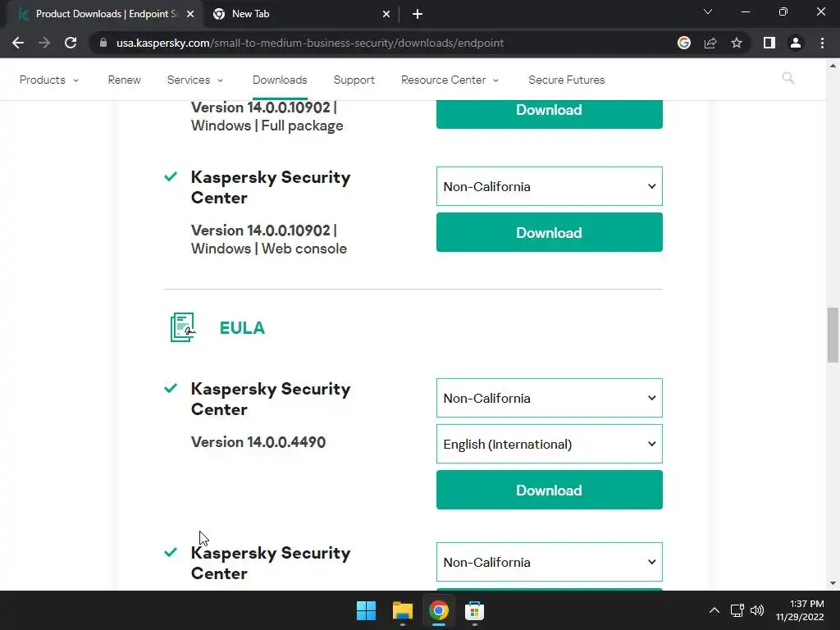Close the New Tab tab

tap(386, 14)
